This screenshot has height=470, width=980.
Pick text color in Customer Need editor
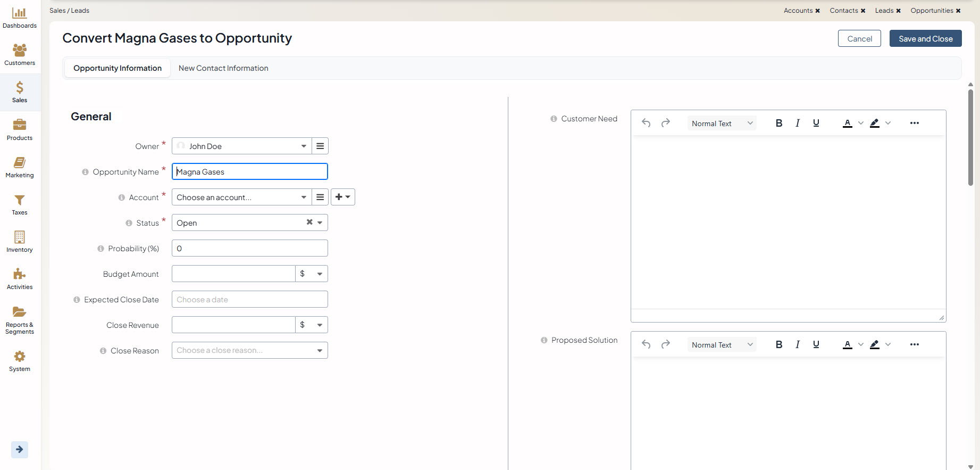pyautogui.click(x=848, y=123)
